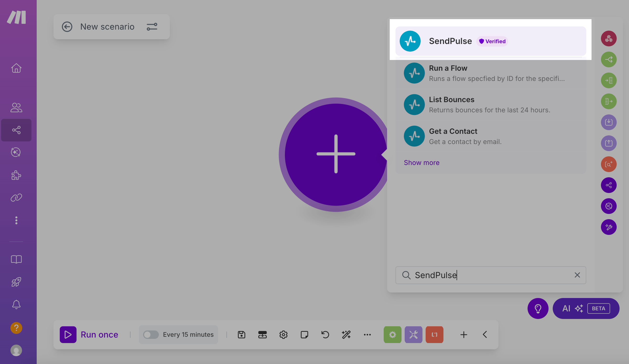Click the SendPulse search input field
The width and height of the screenshot is (629, 364).
tap(490, 275)
